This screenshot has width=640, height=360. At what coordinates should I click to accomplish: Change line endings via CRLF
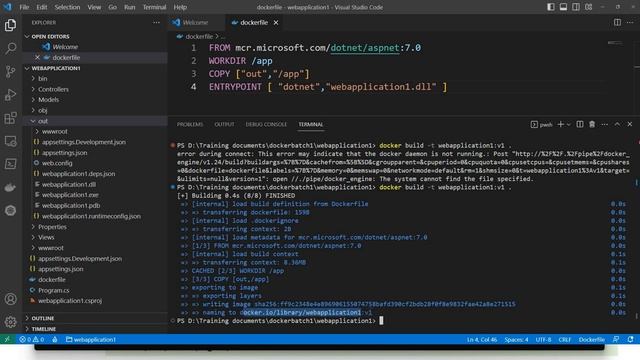564,339
